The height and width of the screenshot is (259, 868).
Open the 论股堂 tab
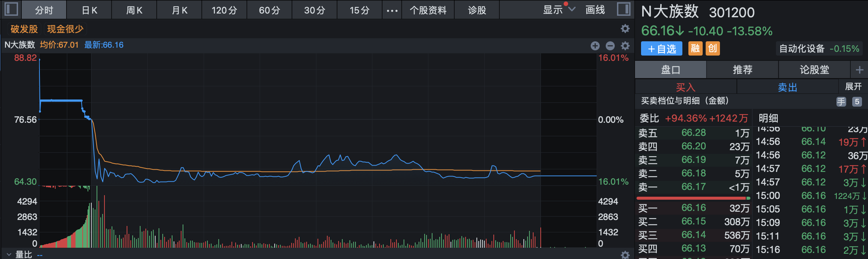(x=814, y=70)
